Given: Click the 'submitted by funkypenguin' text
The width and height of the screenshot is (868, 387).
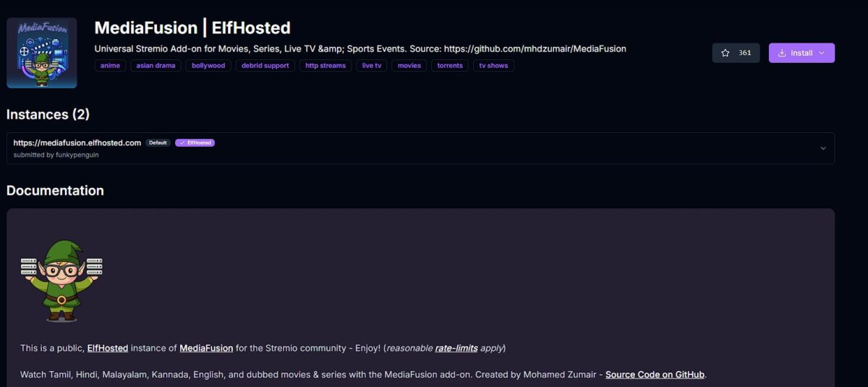Looking at the screenshot, I should tap(56, 155).
